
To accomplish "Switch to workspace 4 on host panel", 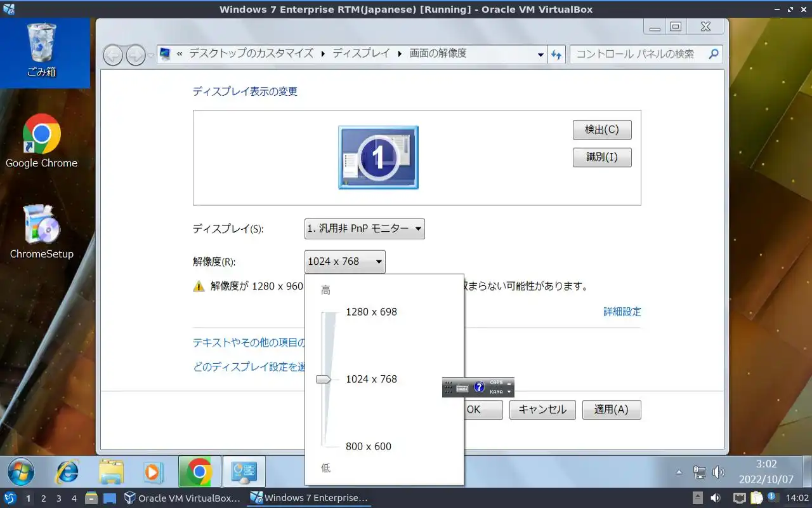I will tap(74, 498).
